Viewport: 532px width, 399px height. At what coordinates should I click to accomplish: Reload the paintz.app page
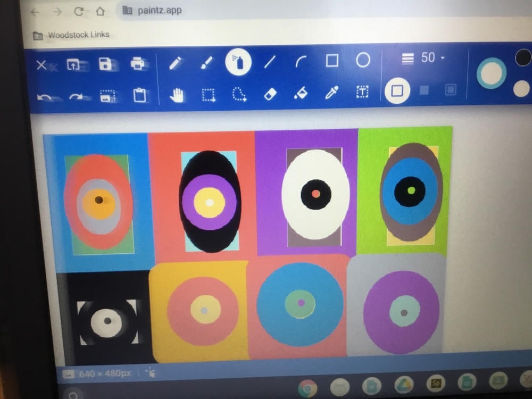point(79,12)
